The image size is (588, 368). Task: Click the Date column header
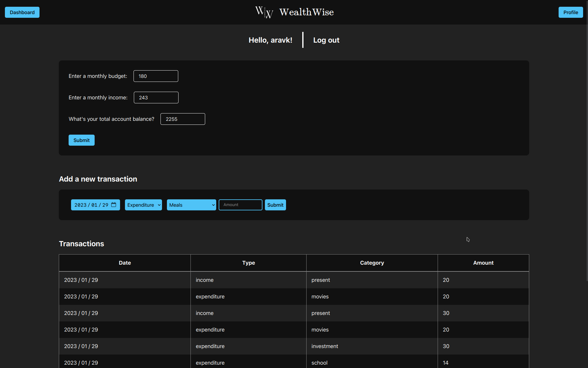(x=125, y=263)
